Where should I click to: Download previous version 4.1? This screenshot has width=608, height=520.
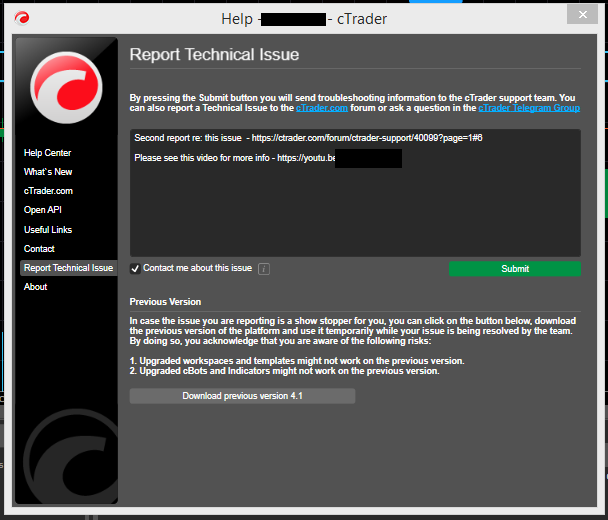point(242,396)
